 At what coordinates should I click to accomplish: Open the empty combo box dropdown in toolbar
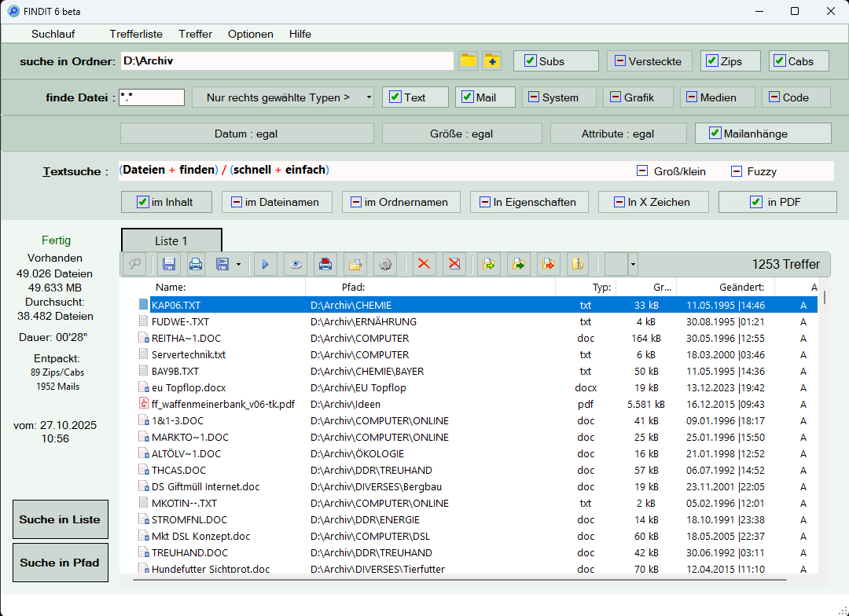pos(633,265)
